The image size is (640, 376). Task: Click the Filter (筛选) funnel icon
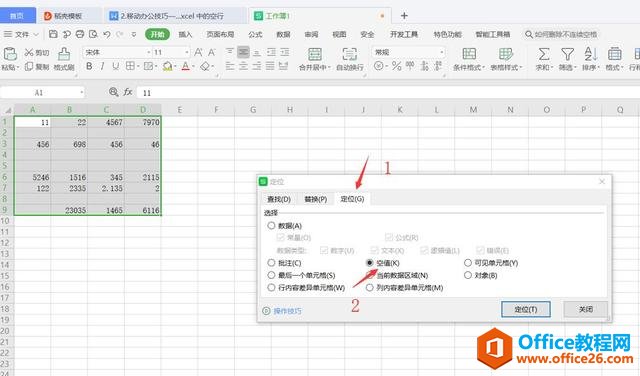coord(567,53)
